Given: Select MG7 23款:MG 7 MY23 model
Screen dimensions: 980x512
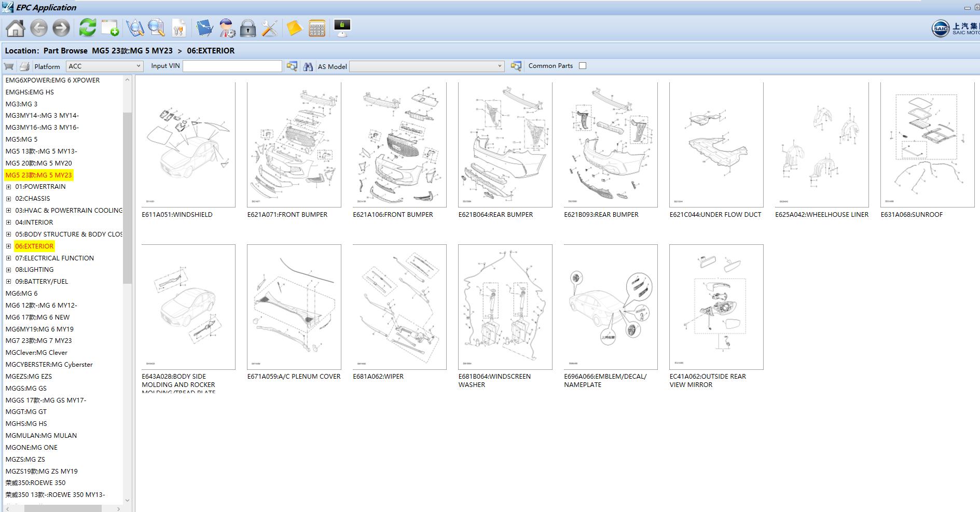Looking at the screenshot, I should [38, 341].
